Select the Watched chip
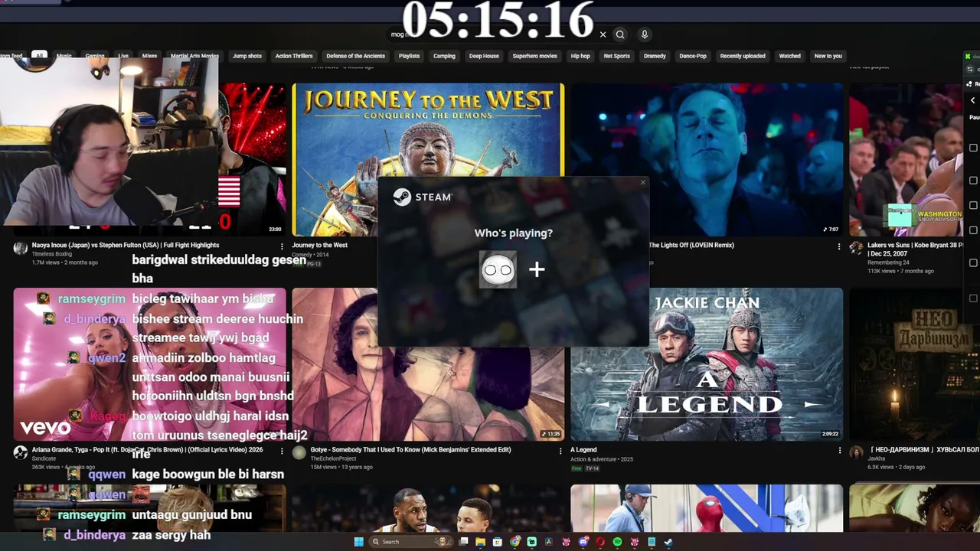Screen dimensions: 980x551 coord(789,56)
